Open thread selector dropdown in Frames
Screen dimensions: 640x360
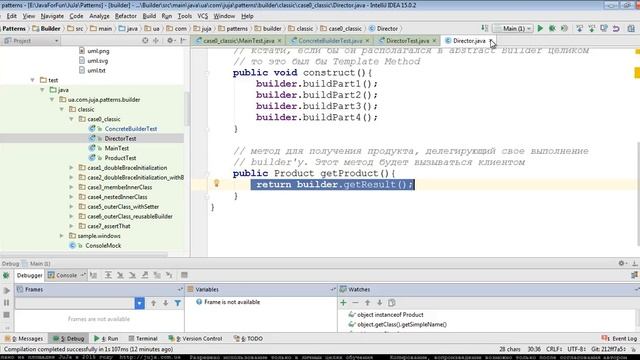click(x=139, y=303)
